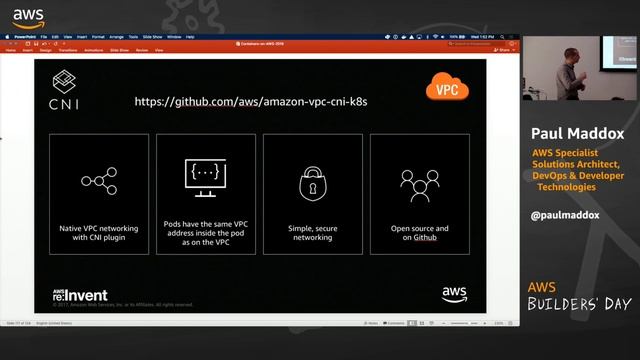Open the Insert menu in macOS menu bar
640x360 pixels.
click(82, 37)
